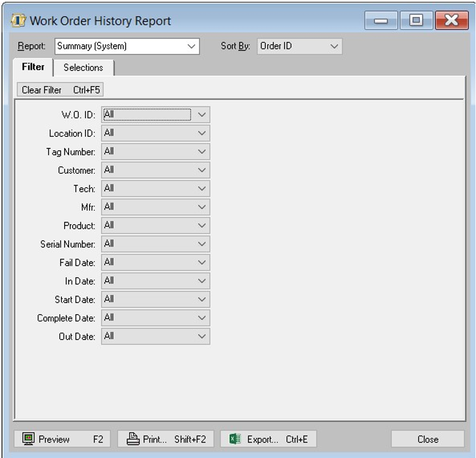This screenshot has width=476, height=458.
Task: Click the Location ID label
Action: click(72, 133)
